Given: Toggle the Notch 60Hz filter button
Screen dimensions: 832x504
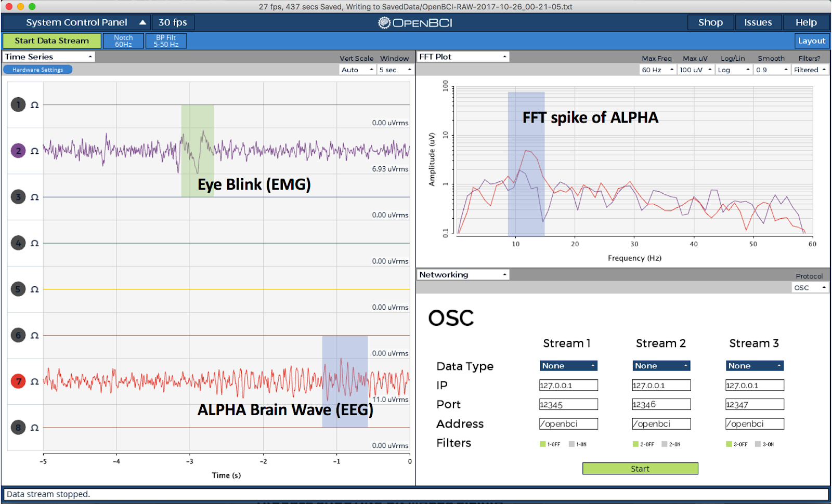Looking at the screenshot, I should tap(123, 41).
